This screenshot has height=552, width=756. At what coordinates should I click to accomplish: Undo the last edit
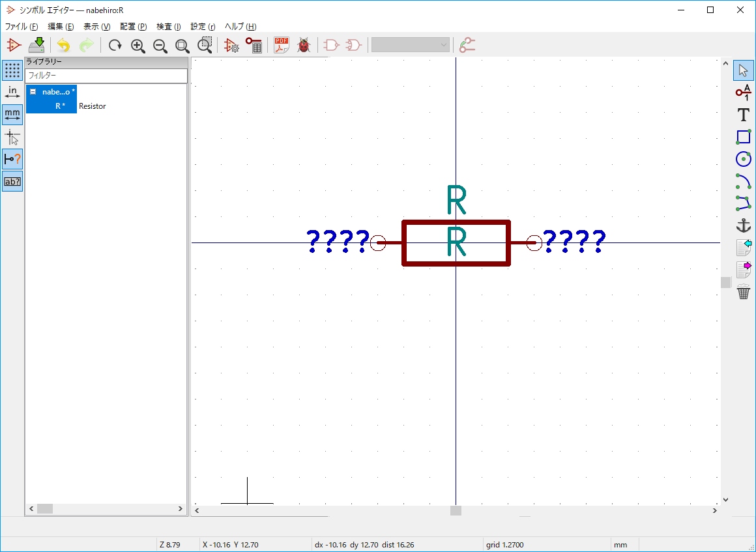tap(63, 46)
